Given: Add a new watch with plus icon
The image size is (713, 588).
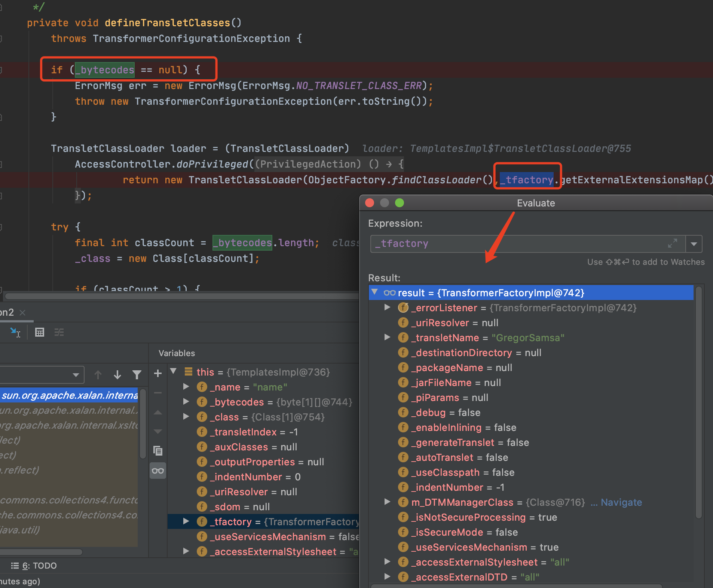Looking at the screenshot, I should tap(158, 373).
